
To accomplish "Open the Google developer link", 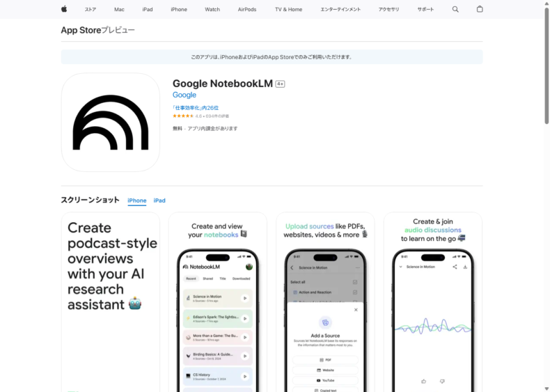I will (x=184, y=95).
